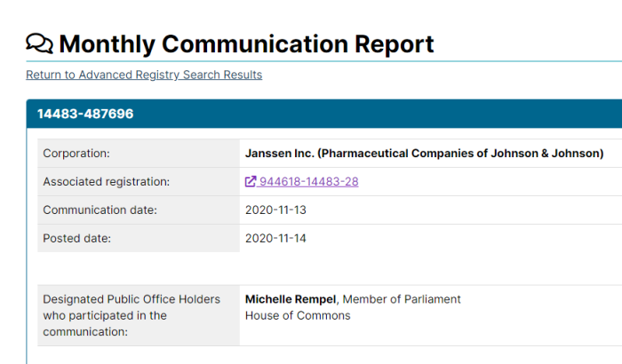Image resolution: width=622 pixels, height=364 pixels.
Task: Click the word Report in the title
Action: point(395,44)
